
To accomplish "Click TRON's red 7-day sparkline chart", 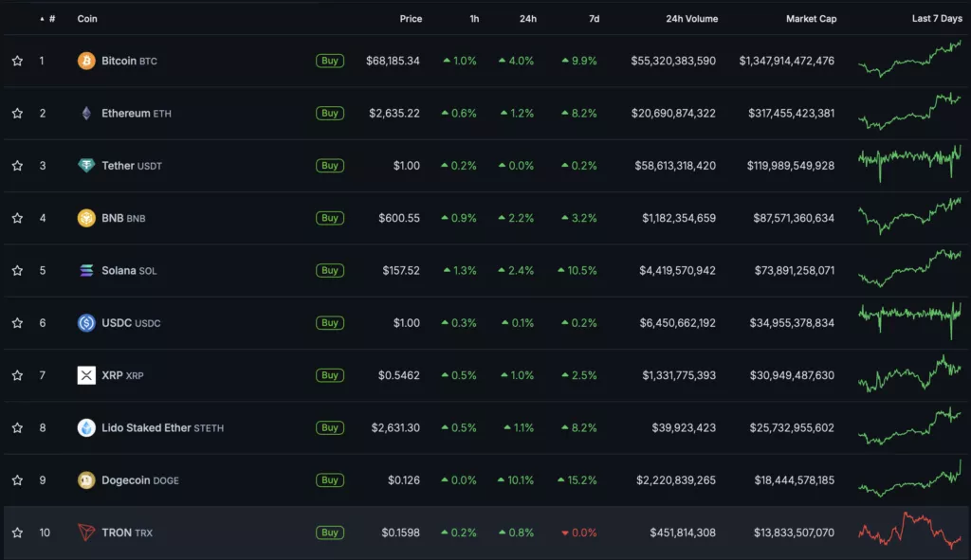I will click(x=908, y=531).
